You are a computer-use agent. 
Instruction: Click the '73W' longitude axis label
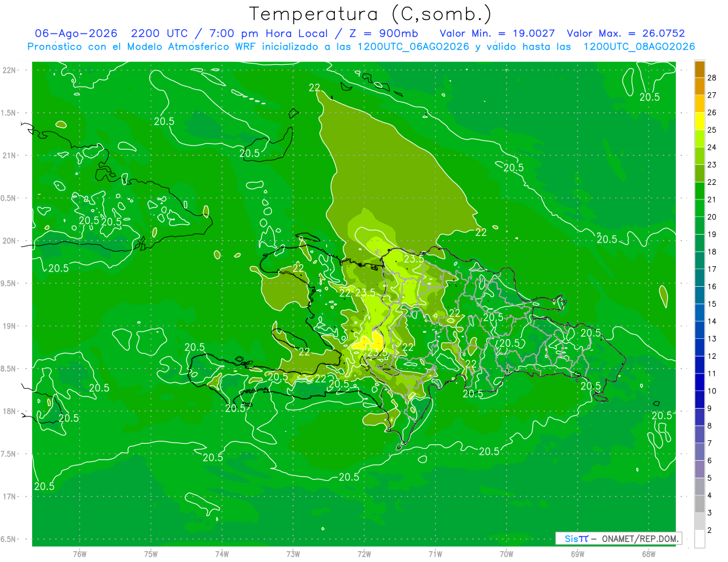293,554
